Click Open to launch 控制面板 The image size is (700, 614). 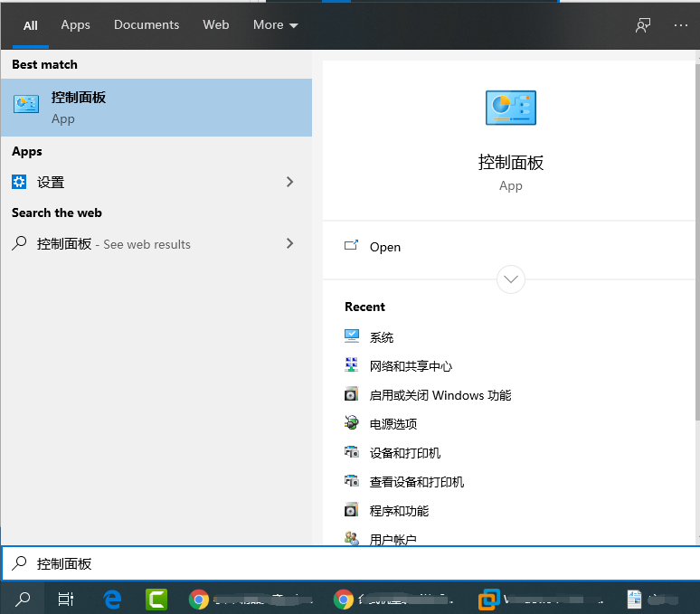tap(384, 247)
